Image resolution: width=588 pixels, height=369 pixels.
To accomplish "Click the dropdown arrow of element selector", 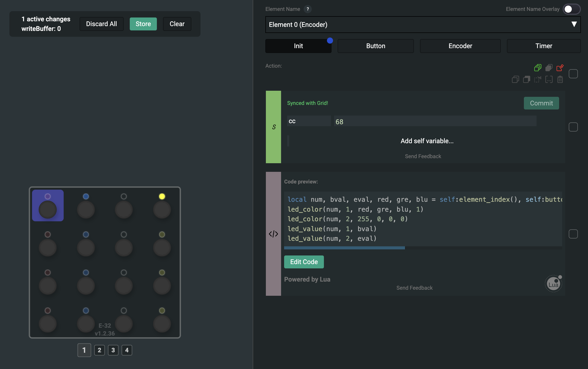I will [574, 24].
